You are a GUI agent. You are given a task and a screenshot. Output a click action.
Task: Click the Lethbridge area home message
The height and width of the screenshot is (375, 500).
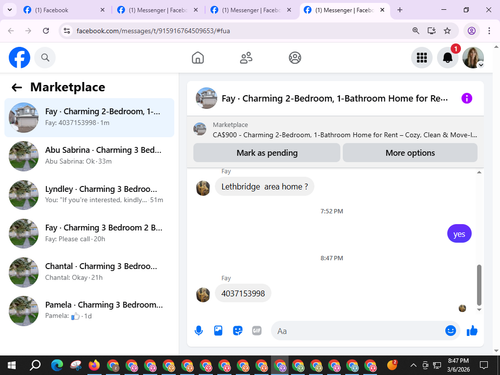click(265, 187)
